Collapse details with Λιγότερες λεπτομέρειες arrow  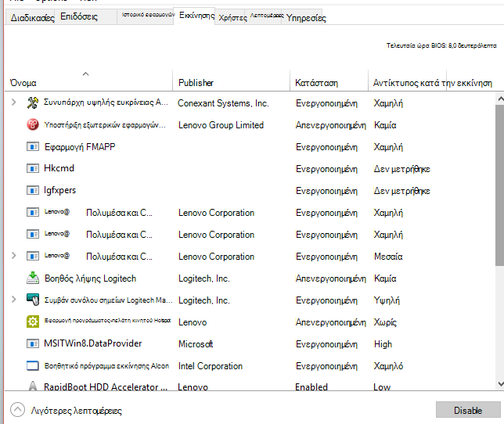point(18,410)
